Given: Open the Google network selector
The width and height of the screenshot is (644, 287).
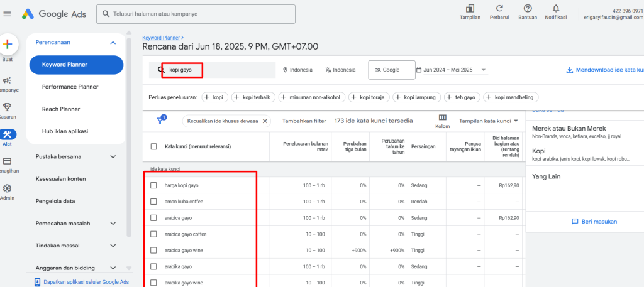Looking at the screenshot, I should (391, 70).
